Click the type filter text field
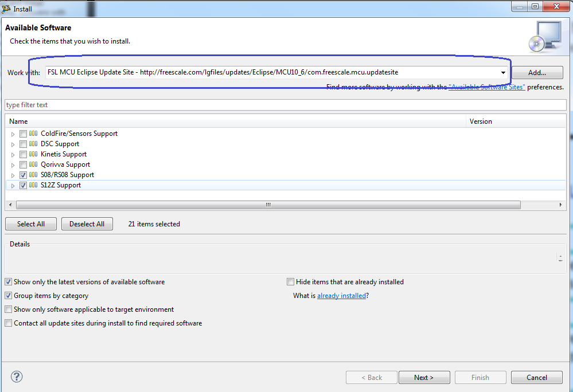 coord(286,105)
